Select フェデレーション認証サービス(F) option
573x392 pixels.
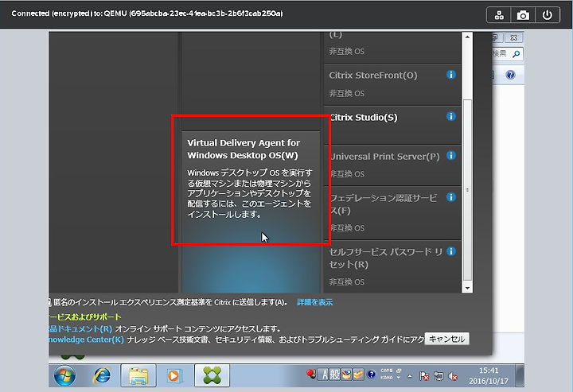[392, 212]
